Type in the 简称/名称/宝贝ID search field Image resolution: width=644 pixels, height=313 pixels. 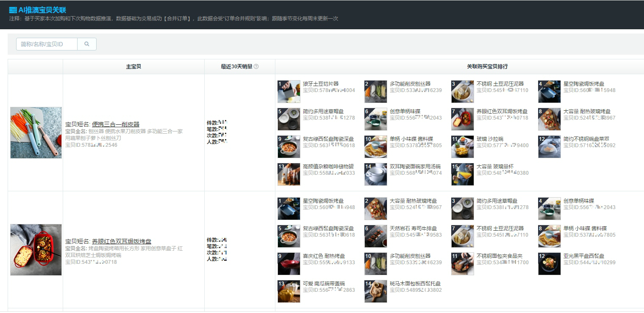tap(47, 44)
